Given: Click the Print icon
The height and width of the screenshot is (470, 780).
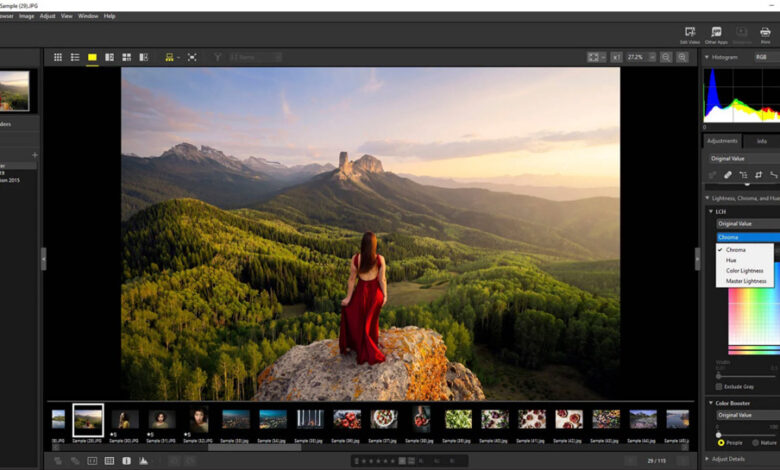Looking at the screenshot, I should tap(765, 34).
